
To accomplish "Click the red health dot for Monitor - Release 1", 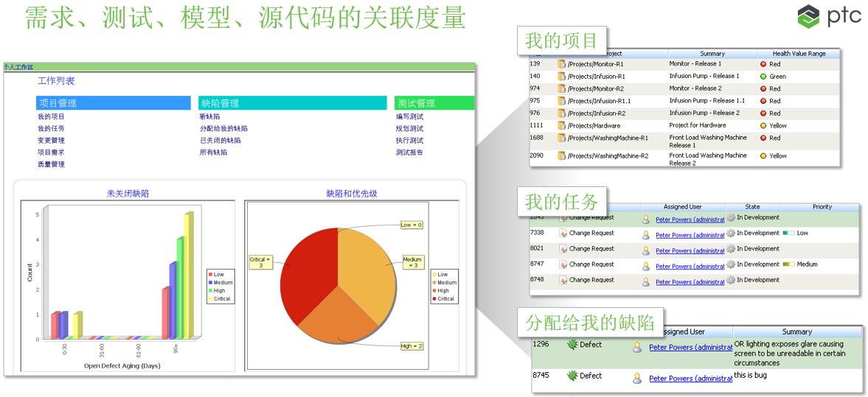I will pos(764,64).
